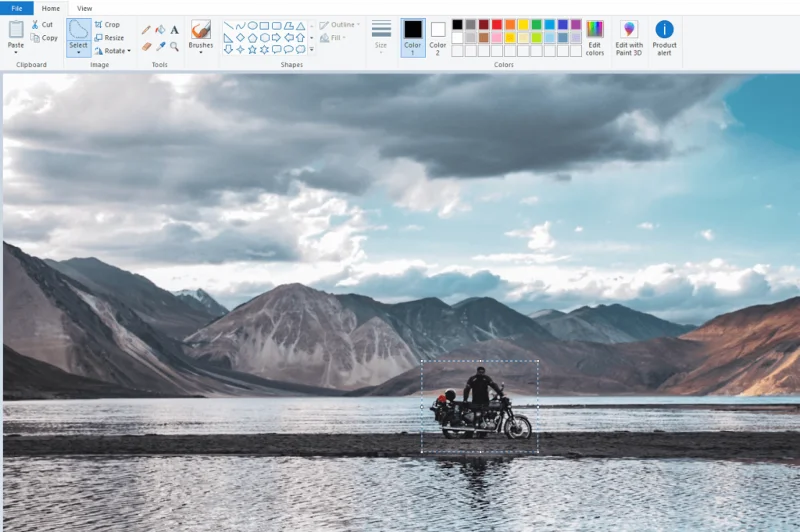Viewport: 800px width, 532px height.
Task: Choose the Curve shape
Action: click(x=240, y=26)
